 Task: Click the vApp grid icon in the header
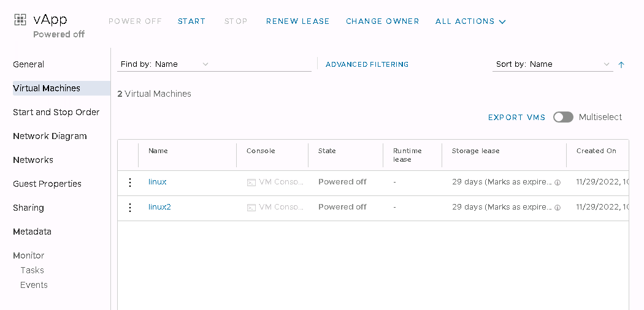(x=20, y=20)
